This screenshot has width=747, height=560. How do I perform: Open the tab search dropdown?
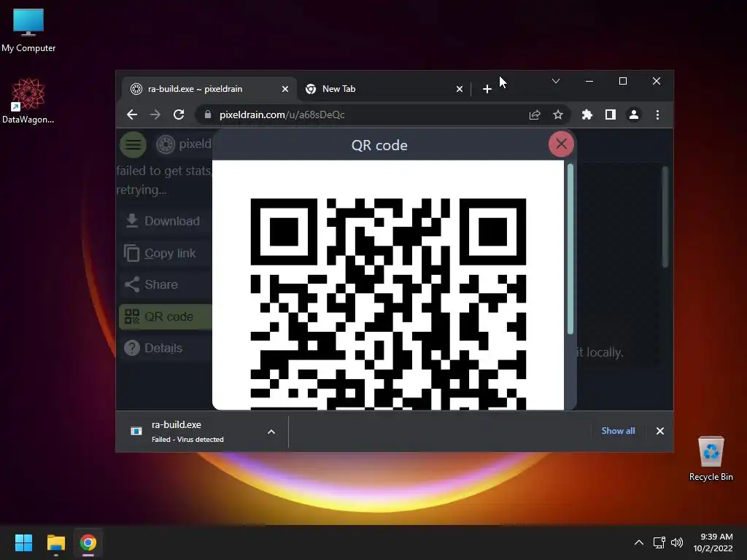coord(555,82)
